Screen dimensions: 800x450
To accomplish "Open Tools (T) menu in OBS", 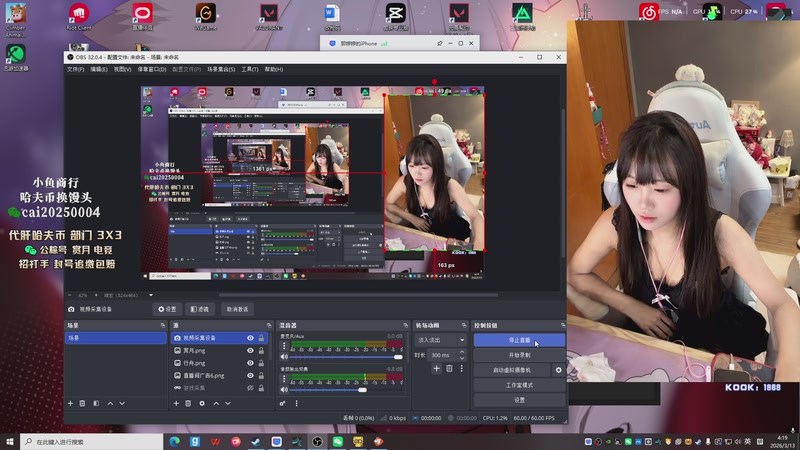I will [249, 69].
